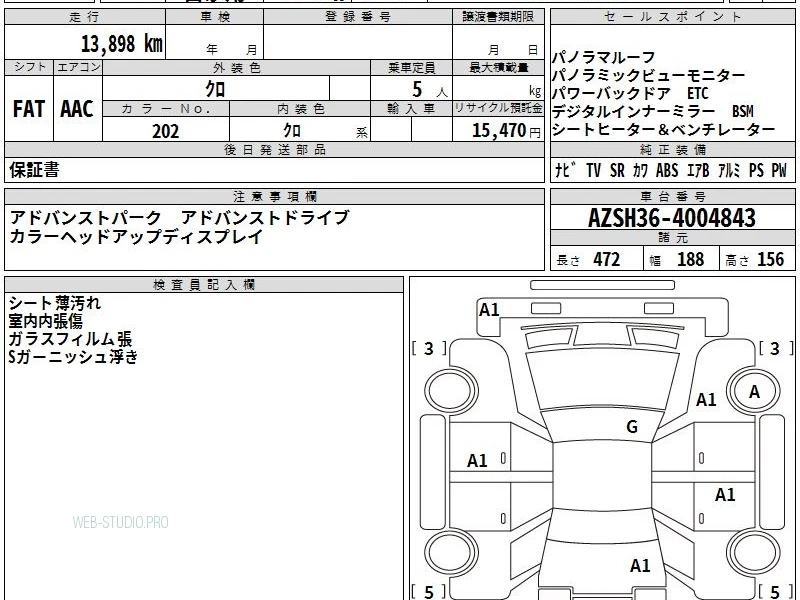
Task: Click the 内装色 header
Action: coord(300,109)
